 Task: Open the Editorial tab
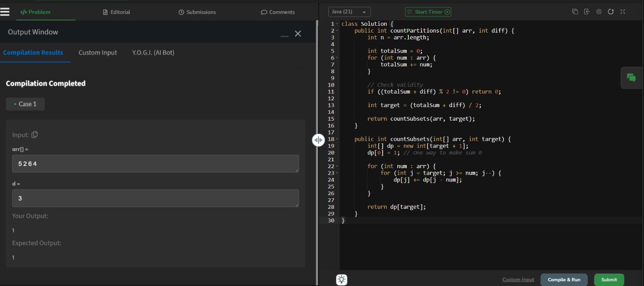click(116, 12)
